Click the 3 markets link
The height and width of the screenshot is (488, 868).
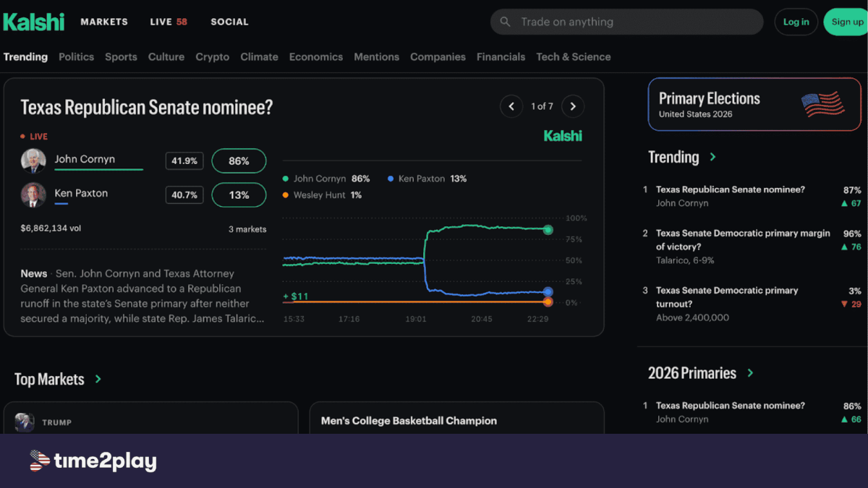247,229
